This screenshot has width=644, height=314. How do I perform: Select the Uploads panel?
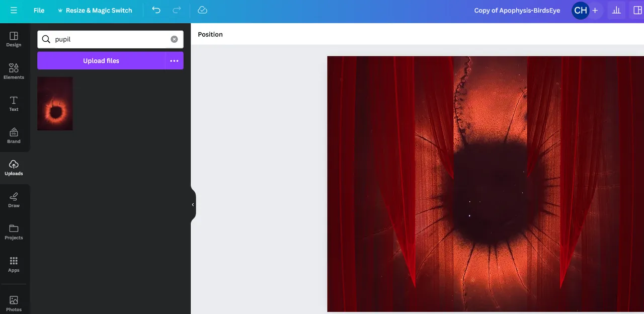point(14,168)
